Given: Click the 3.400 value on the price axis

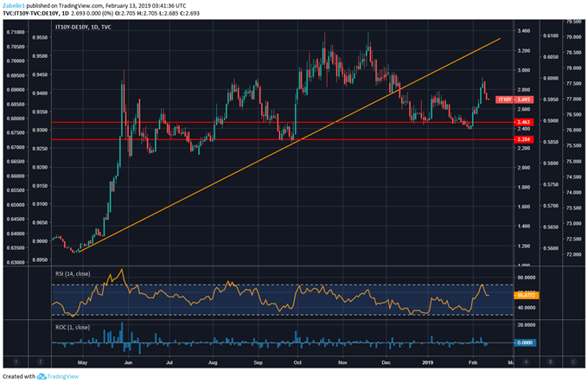Looking at the screenshot, I should pos(524,31).
